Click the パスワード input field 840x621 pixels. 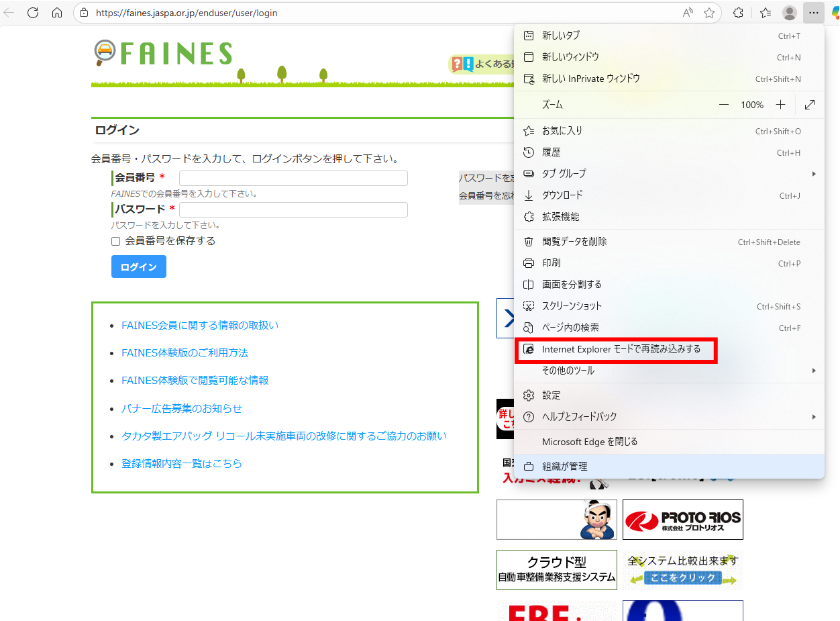point(293,209)
